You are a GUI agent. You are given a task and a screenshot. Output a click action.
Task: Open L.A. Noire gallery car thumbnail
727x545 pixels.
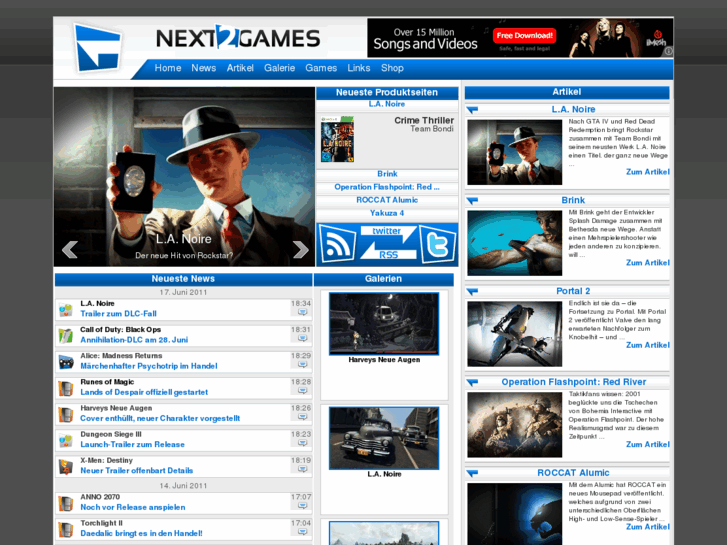[384, 438]
